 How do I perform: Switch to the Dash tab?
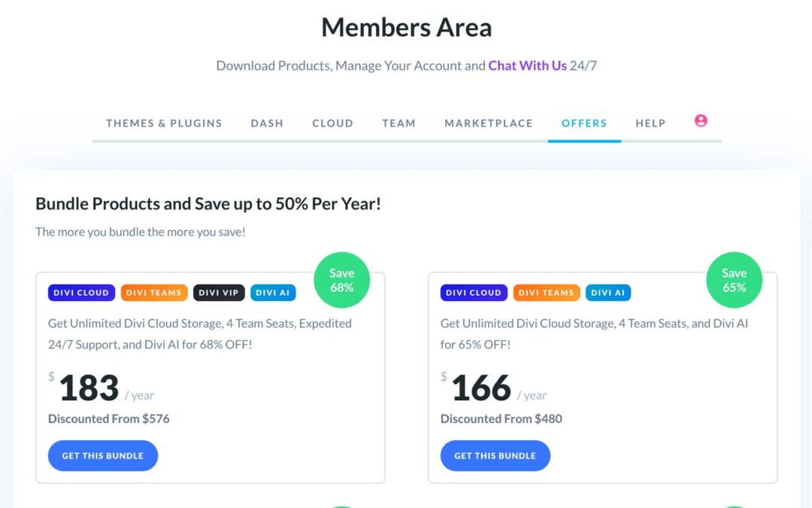(x=267, y=123)
